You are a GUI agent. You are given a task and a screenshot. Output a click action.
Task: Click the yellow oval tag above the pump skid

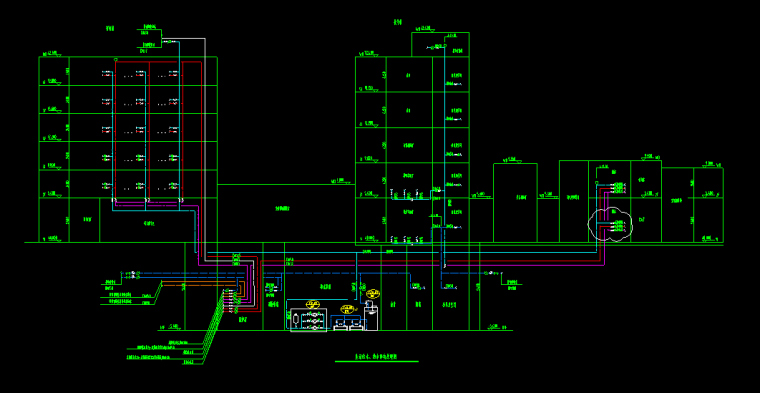coord(313,304)
